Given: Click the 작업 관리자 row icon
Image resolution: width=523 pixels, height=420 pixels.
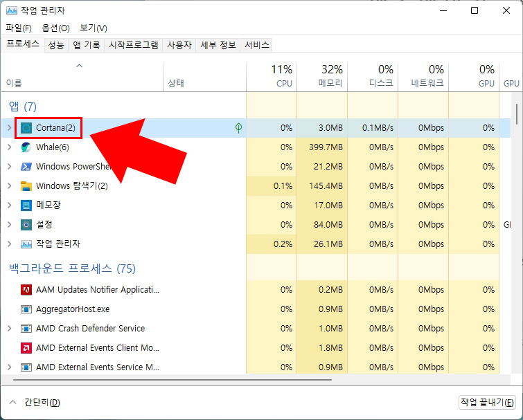Looking at the screenshot, I should click(26, 244).
